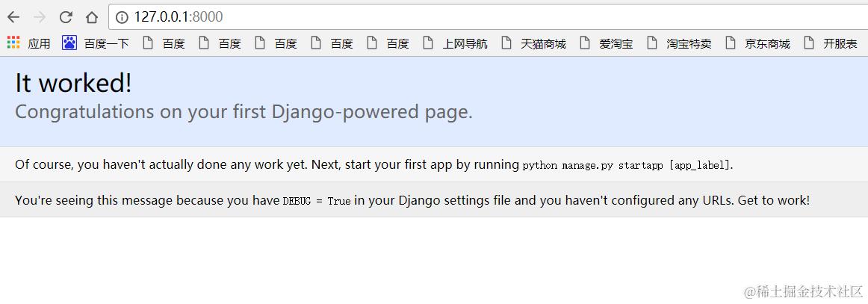Open the home page icon
Image resolution: width=868 pixels, height=304 pixels.
tap(92, 17)
